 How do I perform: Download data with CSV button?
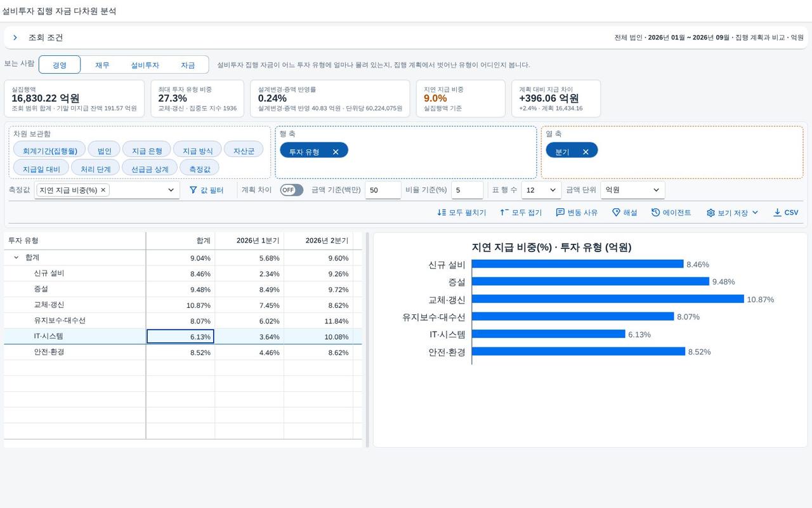point(785,213)
